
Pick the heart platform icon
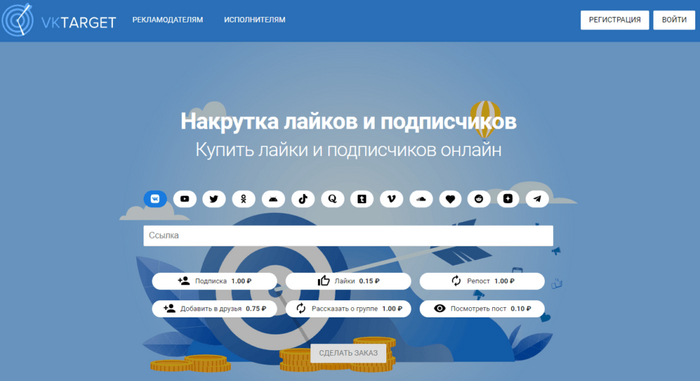pos(450,199)
